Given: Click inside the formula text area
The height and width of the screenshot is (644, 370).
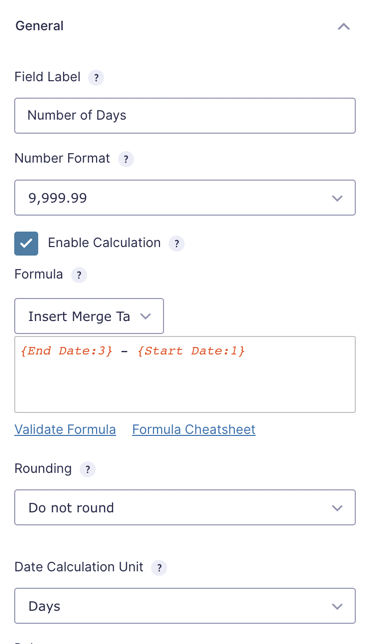Looking at the screenshot, I should coord(185,375).
